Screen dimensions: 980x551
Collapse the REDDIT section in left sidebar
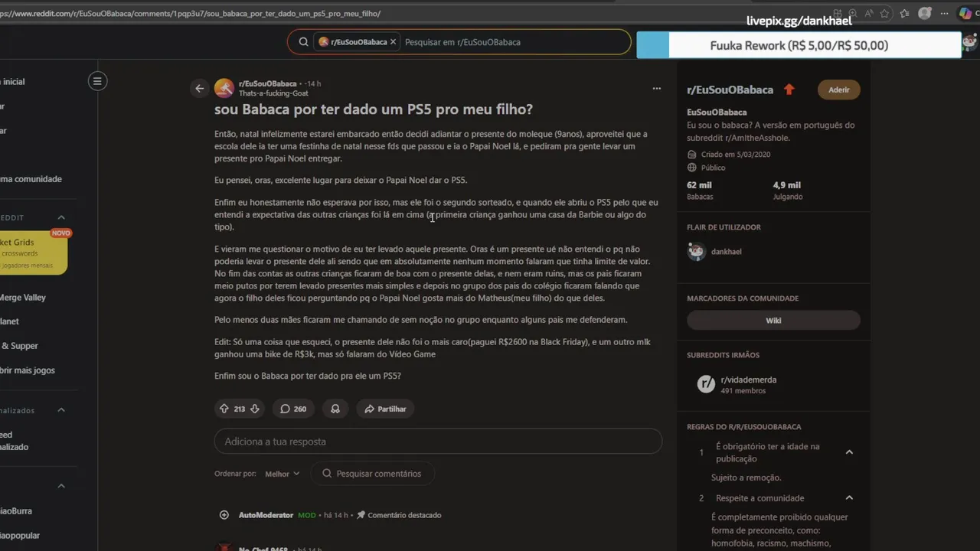pyautogui.click(x=61, y=218)
